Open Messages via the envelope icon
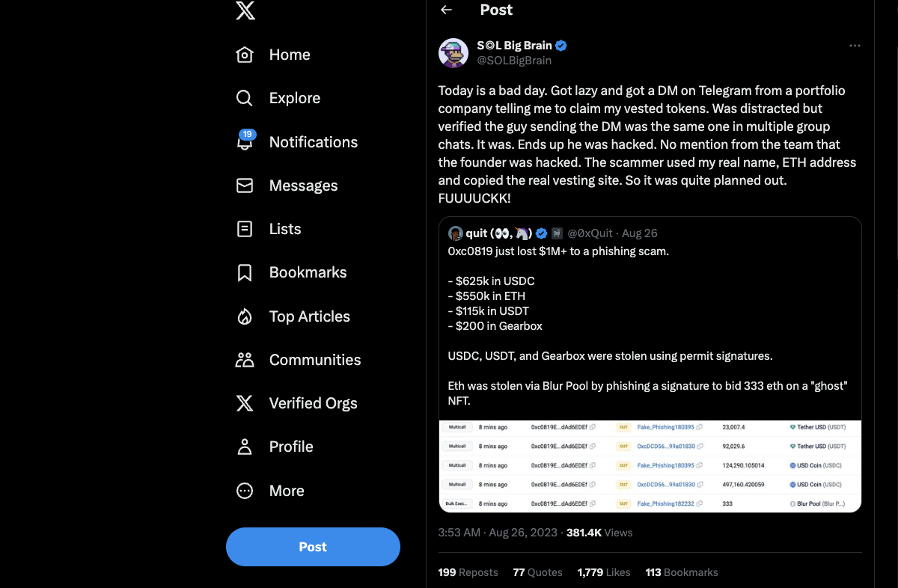 [x=245, y=185]
